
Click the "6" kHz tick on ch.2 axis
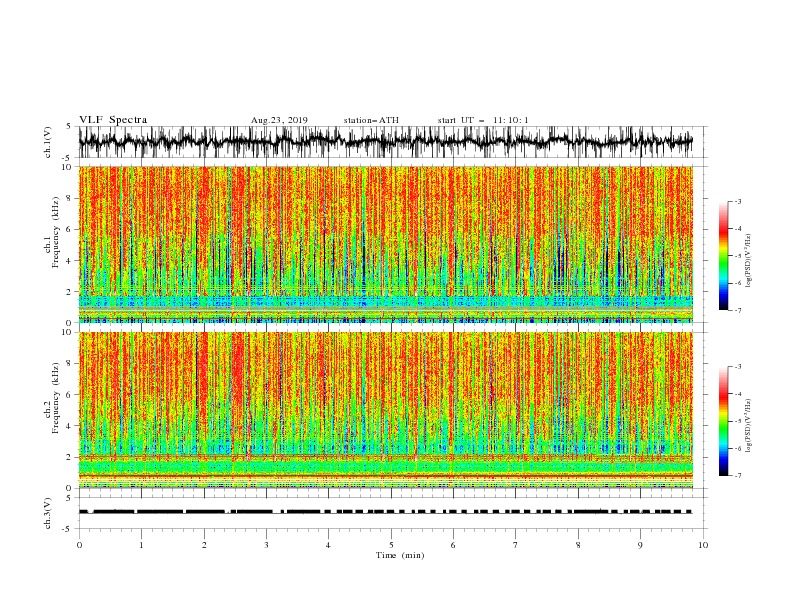(71, 395)
